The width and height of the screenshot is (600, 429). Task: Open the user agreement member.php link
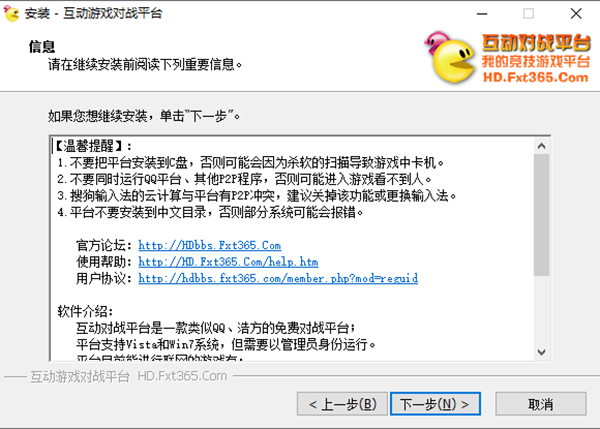tap(278, 278)
